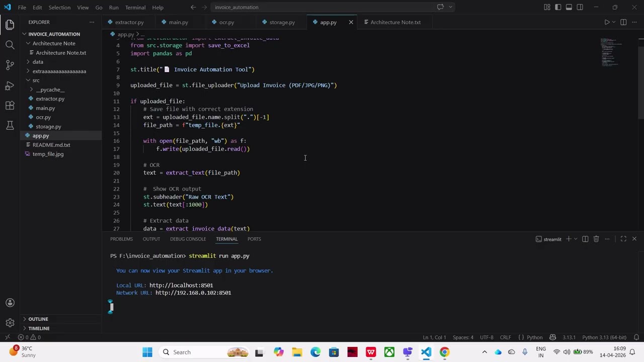The width and height of the screenshot is (644, 362).
Task: Toggle Primary Side Bar visibility
Action: 558,7
